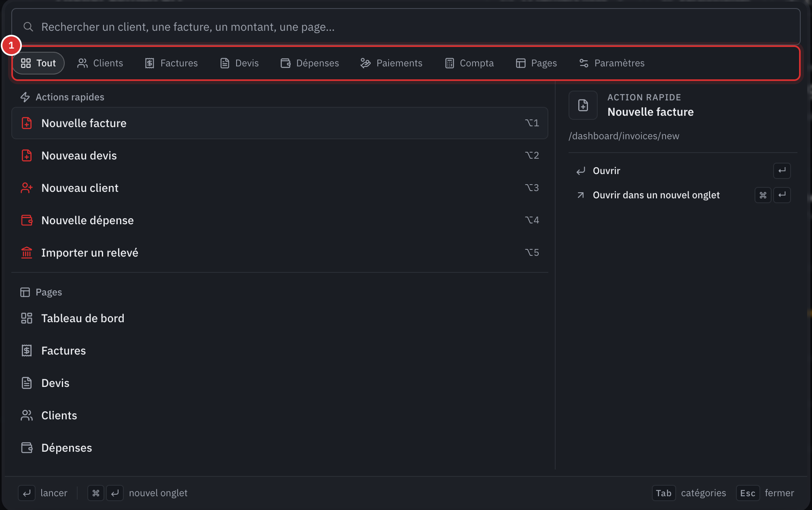Click the Nouveau client person-plus icon
The height and width of the screenshot is (510, 812).
coord(27,188)
